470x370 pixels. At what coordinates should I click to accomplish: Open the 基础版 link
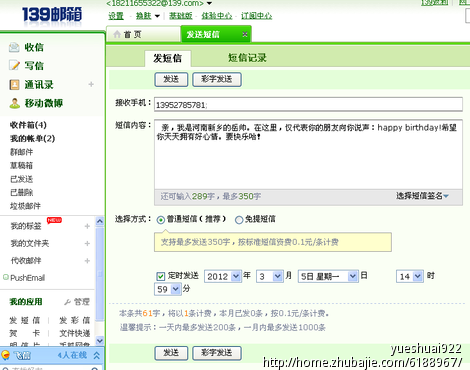pos(181,16)
